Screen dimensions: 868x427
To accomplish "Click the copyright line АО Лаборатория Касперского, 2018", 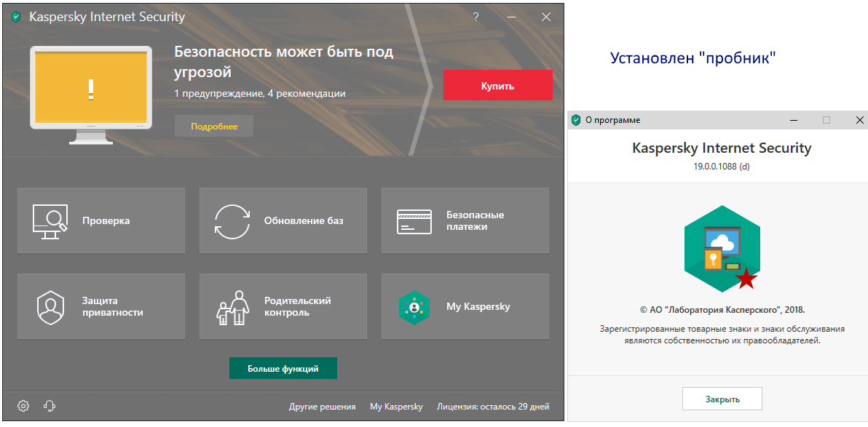I will click(x=722, y=310).
